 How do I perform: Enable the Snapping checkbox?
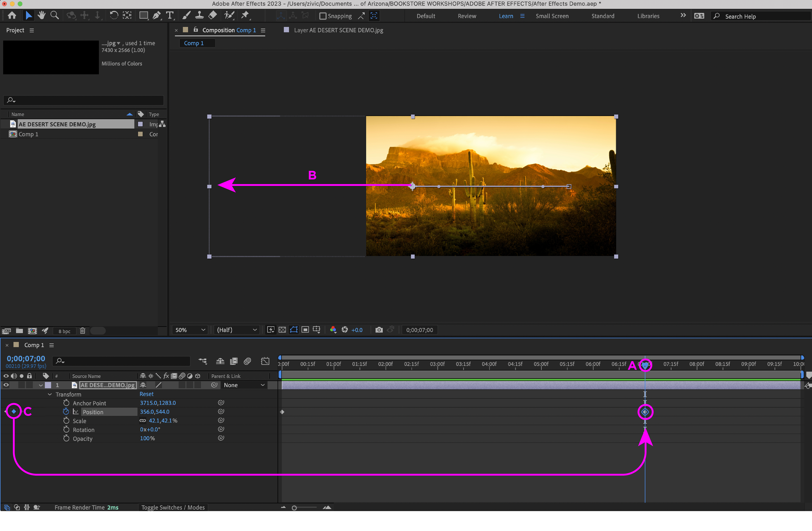coord(322,16)
